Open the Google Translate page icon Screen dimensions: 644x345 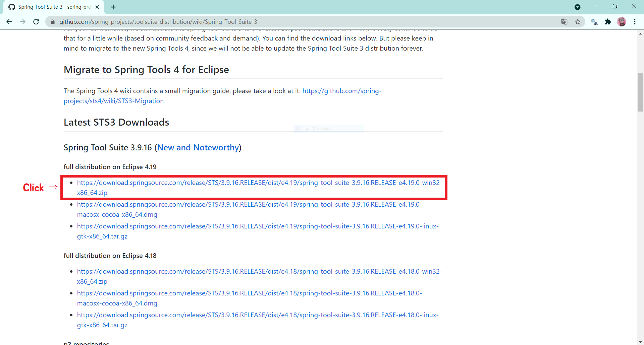(564, 22)
